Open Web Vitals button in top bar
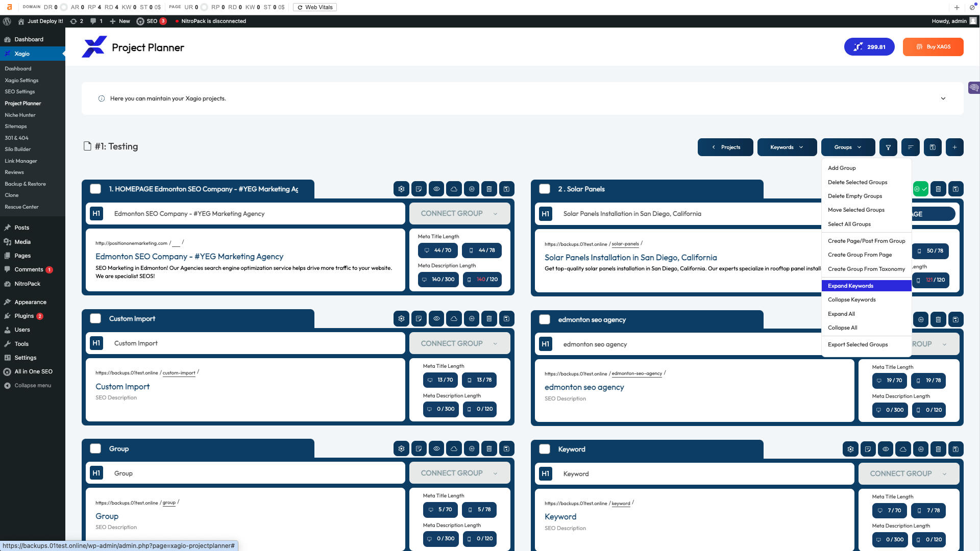This screenshot has height=551, width=980. pyautogui.click(x=315, y=7)
